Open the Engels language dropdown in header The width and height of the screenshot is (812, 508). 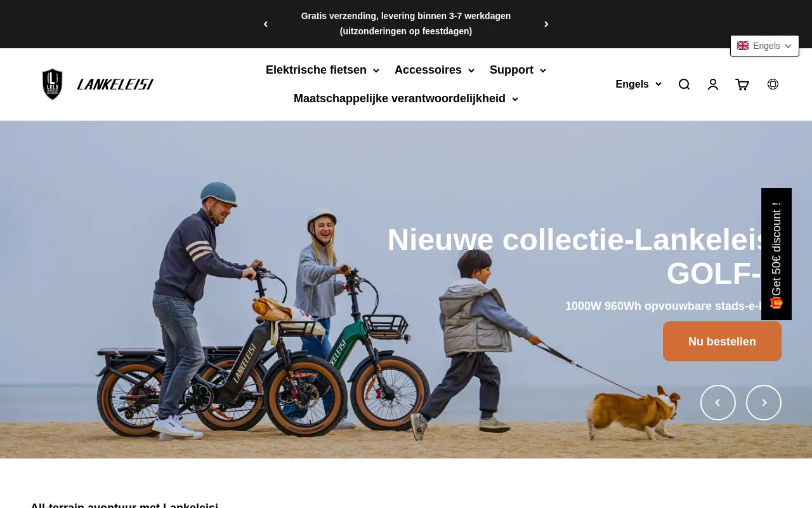coord(638,84)
